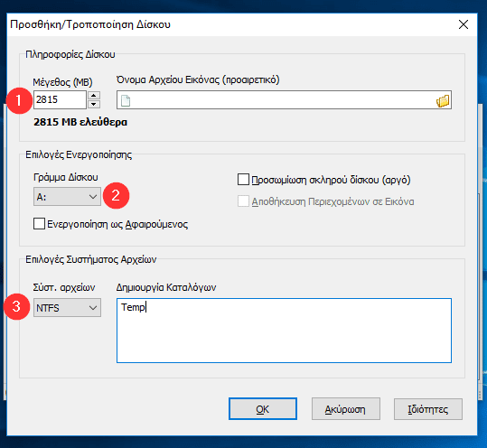
Task: Click the blank document icon in filename field
Action: (126, 100)
